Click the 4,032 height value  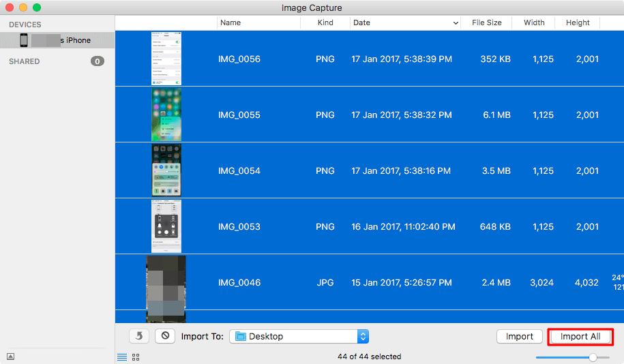pos(586,282)
